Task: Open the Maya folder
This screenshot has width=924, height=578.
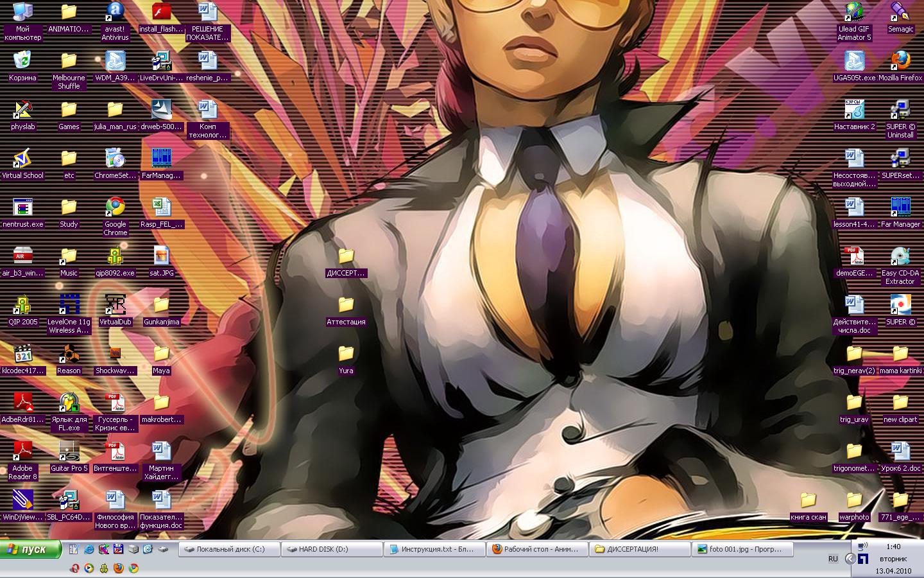Action: 161,359
